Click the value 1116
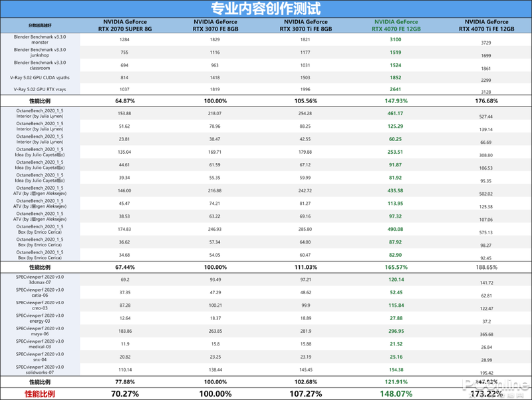Screen dimensions: 532x400 (215, 53)
